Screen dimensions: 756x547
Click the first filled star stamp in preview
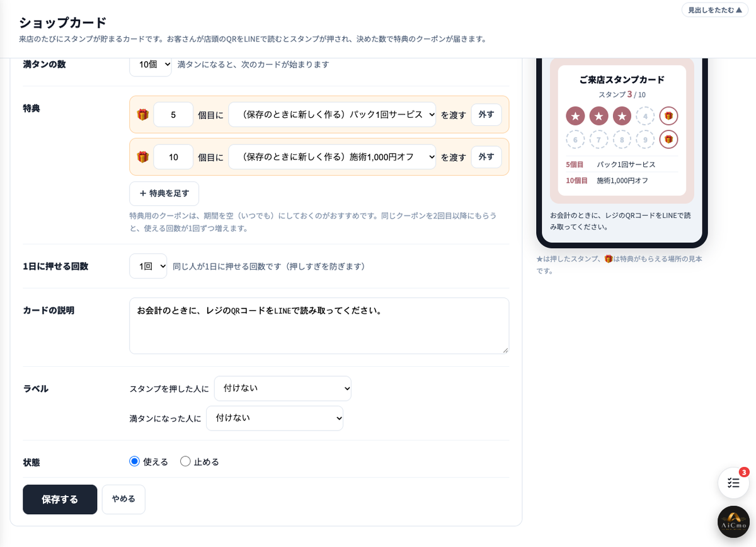575,116
